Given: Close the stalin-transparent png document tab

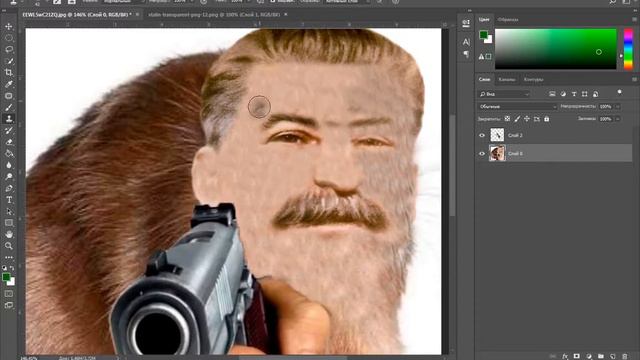Looking at the screenshot, I should (x=286, y=14).
